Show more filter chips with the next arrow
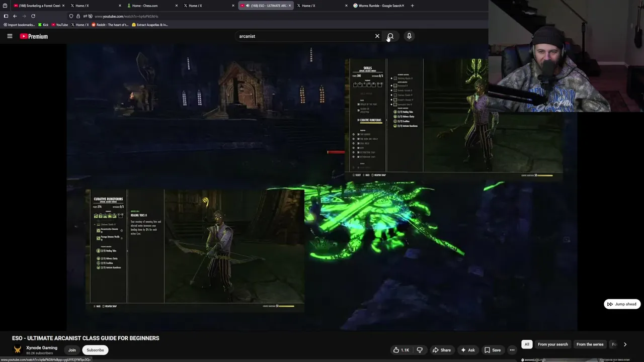The width and height of the screenshot is (644, 362). click(x=625, y=344)
